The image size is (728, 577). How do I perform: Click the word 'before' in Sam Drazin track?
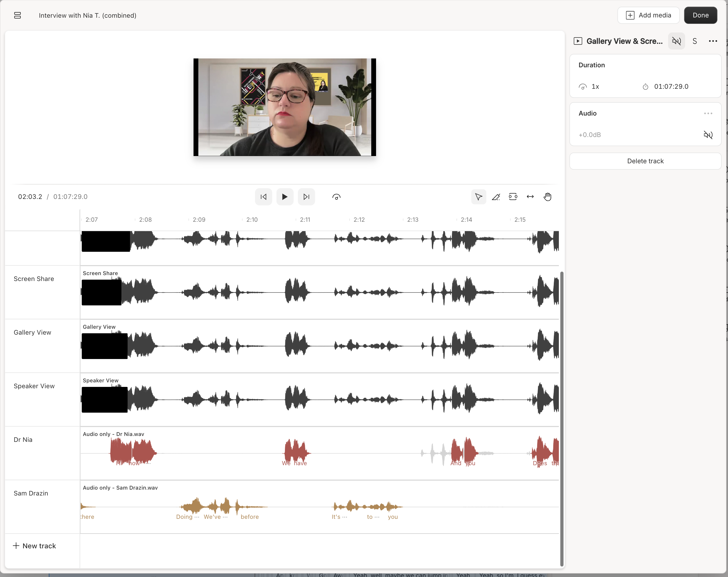(250, 517)
